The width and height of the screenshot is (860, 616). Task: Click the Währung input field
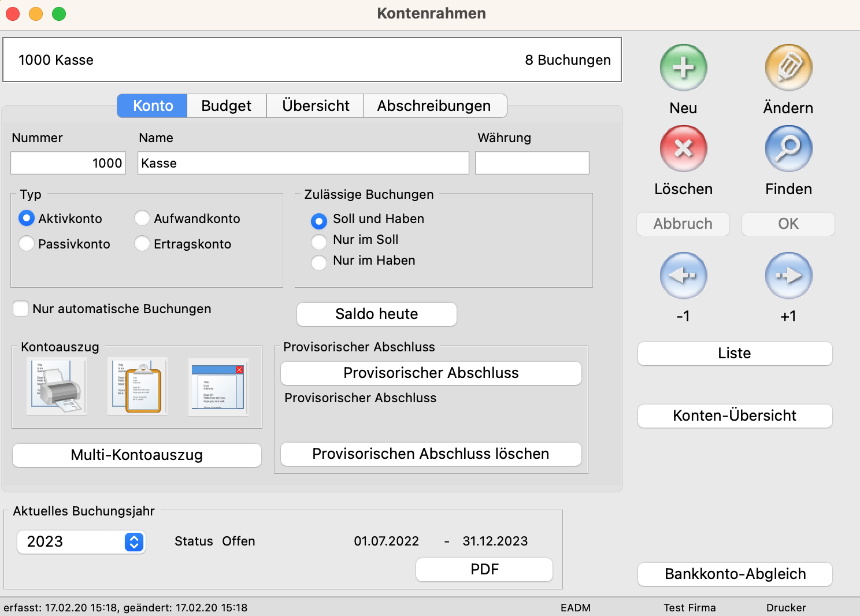click(x=532, y=163)
